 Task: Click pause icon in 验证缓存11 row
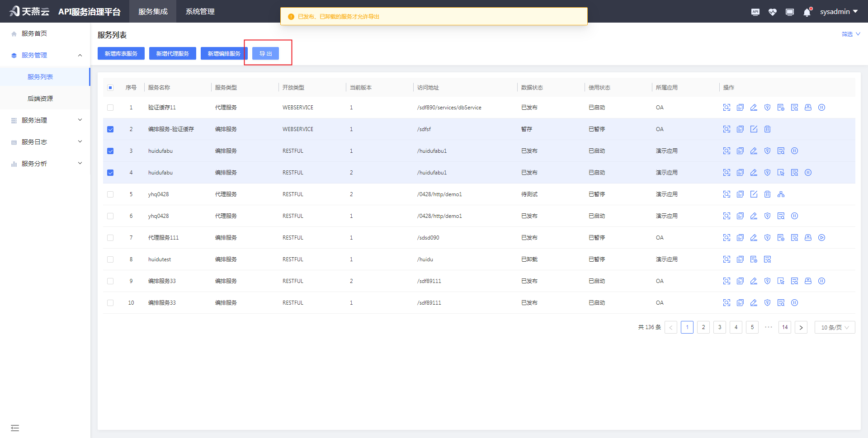(821, 108)
